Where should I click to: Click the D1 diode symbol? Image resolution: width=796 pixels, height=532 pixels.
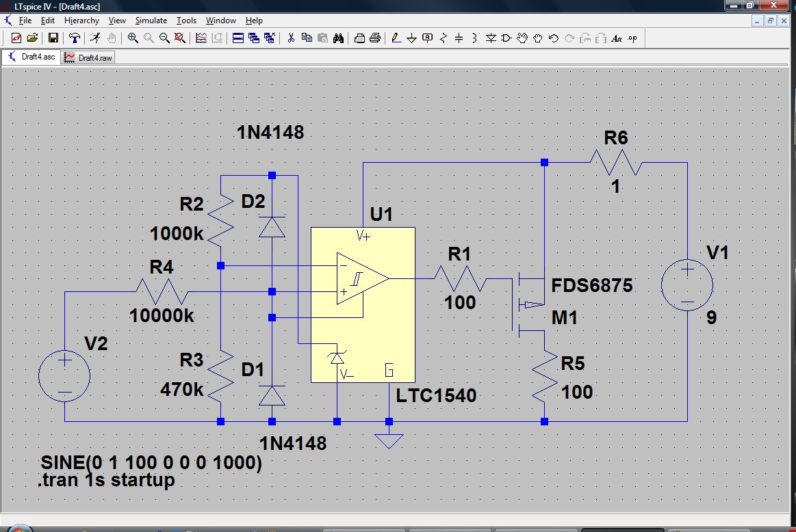click(272, 395)
